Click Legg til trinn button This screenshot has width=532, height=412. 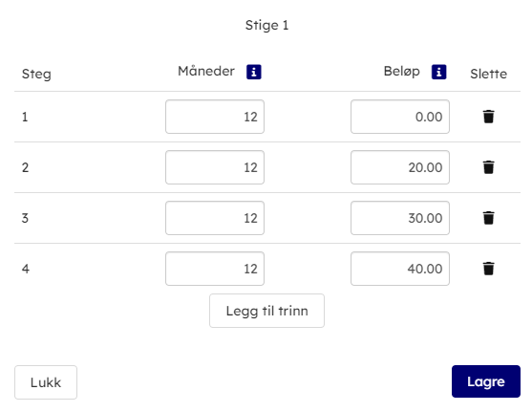(267, 311)
